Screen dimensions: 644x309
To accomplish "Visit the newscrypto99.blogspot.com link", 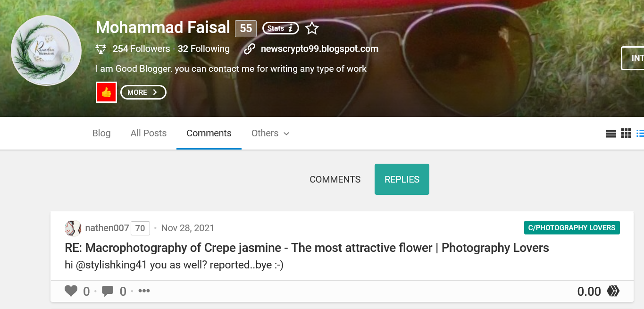I will pos(319,48).
